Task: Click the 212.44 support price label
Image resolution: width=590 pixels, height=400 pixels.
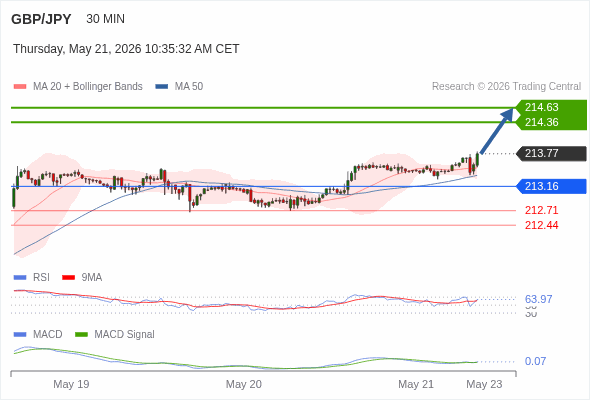Action: tap(541, 225)
